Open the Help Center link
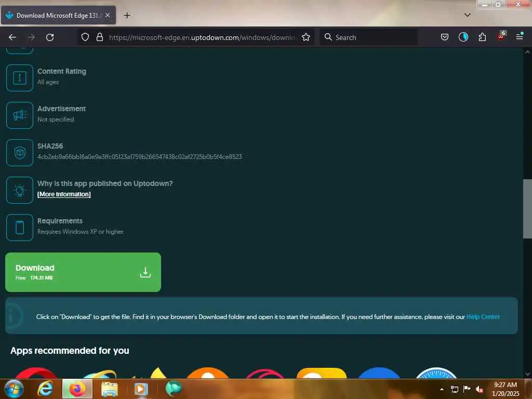 (x=483, y=316)
